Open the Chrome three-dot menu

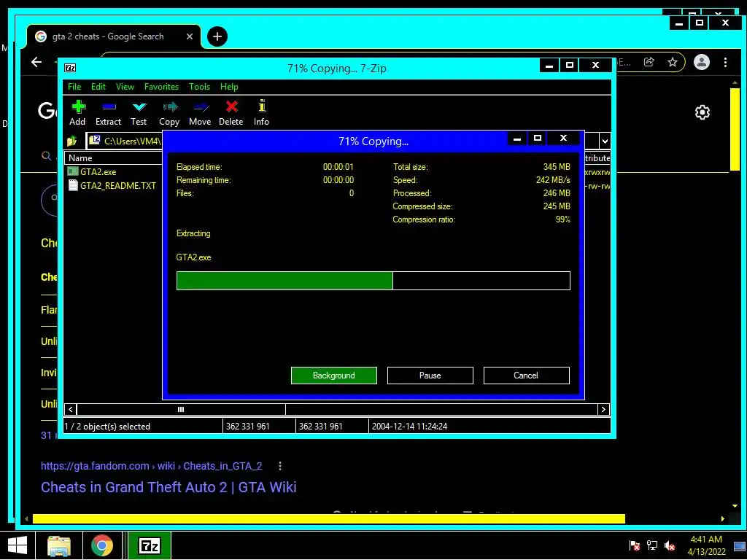point(726,62)
